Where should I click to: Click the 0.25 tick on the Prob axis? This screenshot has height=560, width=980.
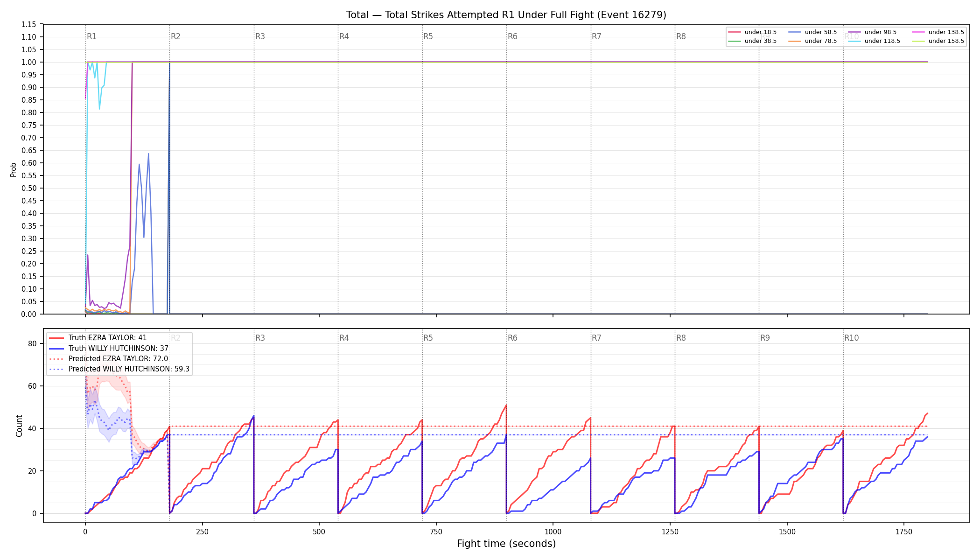pos(29,251)
